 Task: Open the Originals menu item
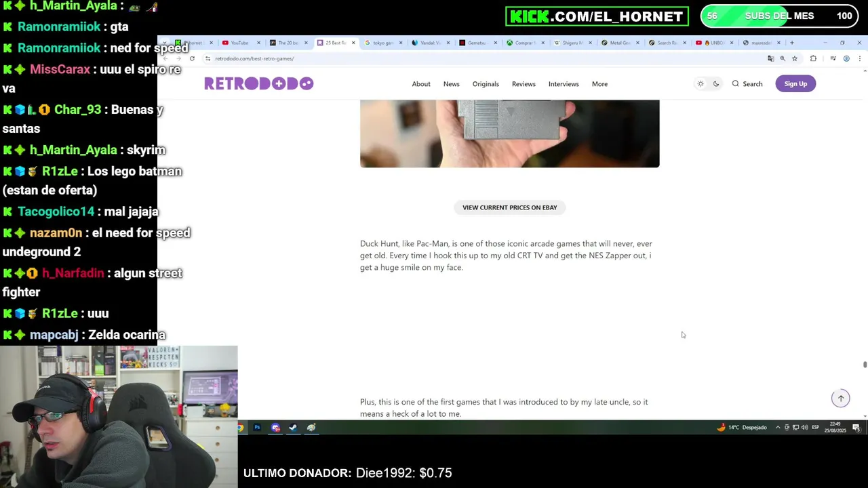(486, 84)
